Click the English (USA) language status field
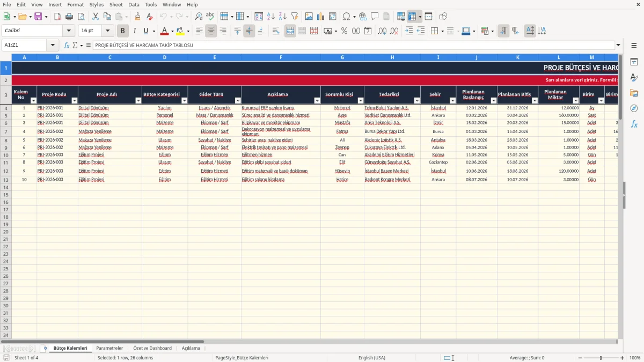Viewport: 644px width, 362px height. (371, 358)
